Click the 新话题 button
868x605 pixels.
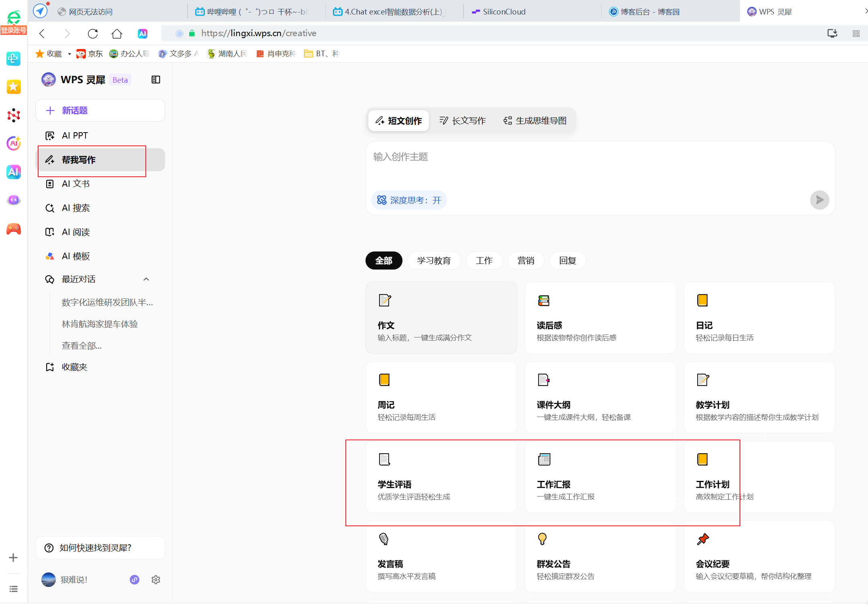(100, 110)
